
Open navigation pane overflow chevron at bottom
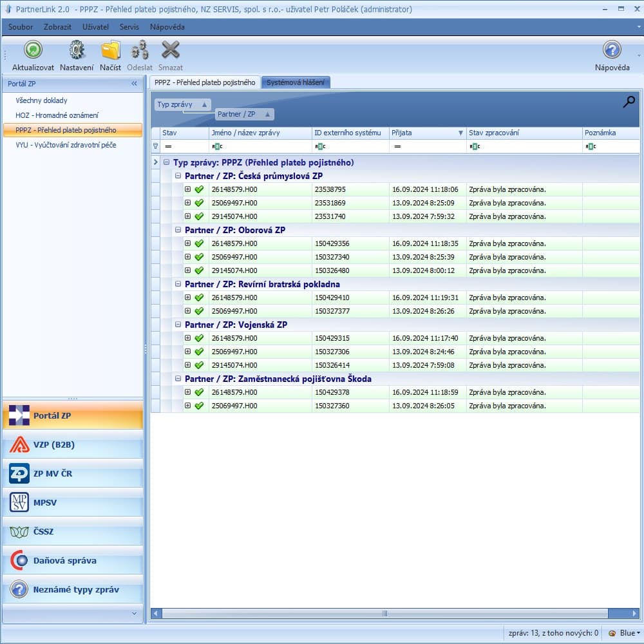coord(135,614)
